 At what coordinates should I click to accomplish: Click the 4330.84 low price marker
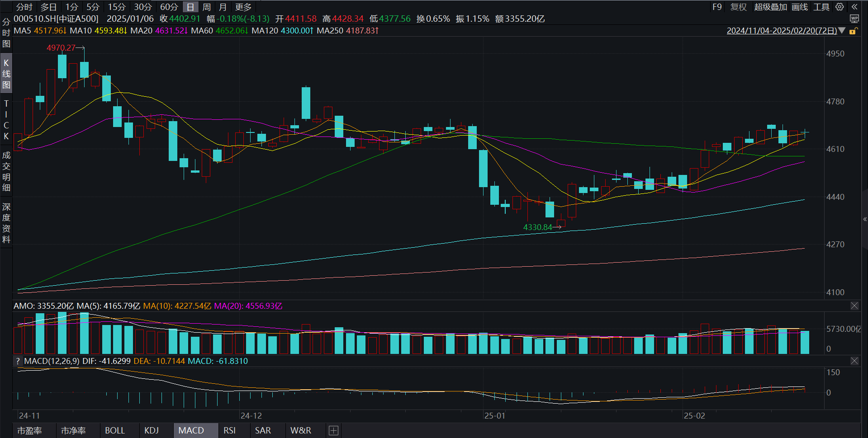(538, 227)
